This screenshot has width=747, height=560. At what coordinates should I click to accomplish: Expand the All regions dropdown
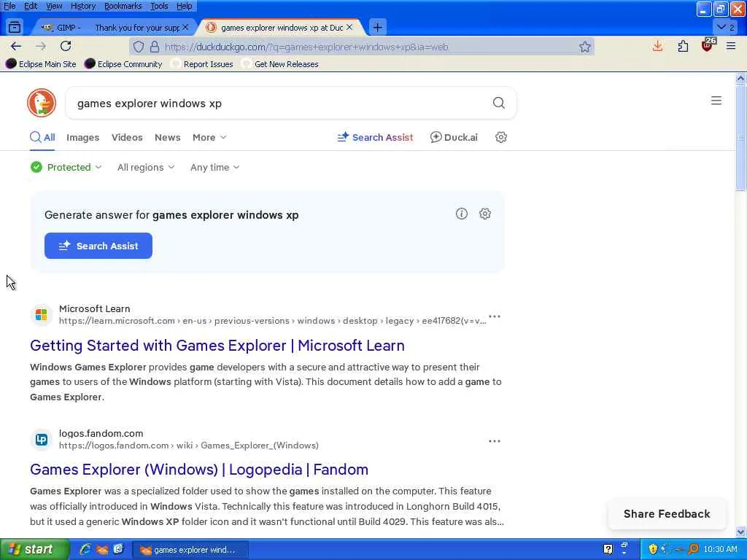pyautogui.click(x=146, y=167)
